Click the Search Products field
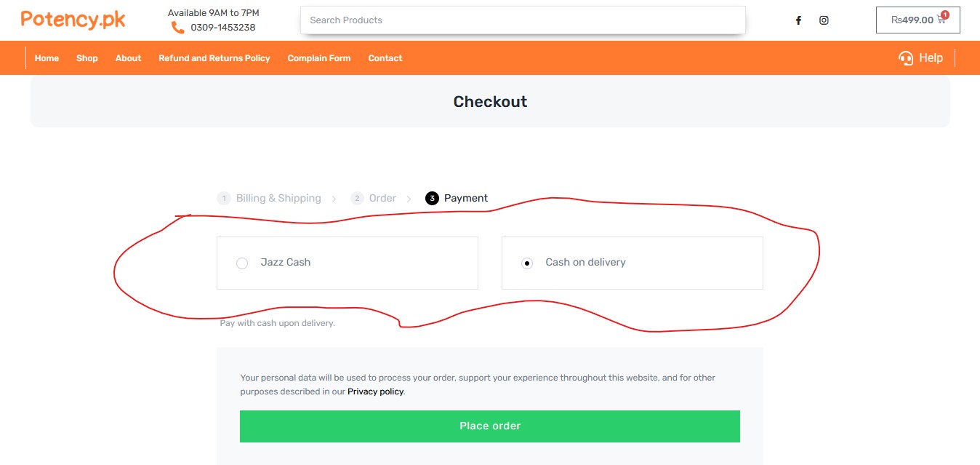 pyautogui.click(x=523, y=20)
